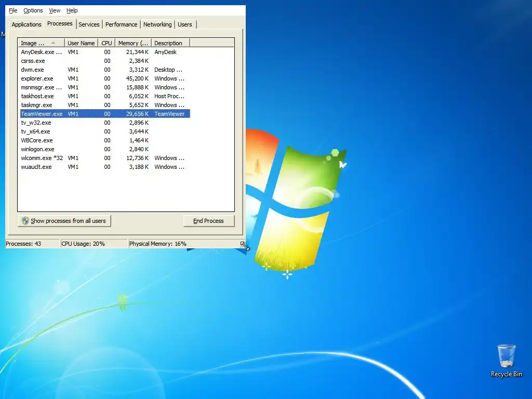Click the Desktop ... description cell

(x=168, y=70)
